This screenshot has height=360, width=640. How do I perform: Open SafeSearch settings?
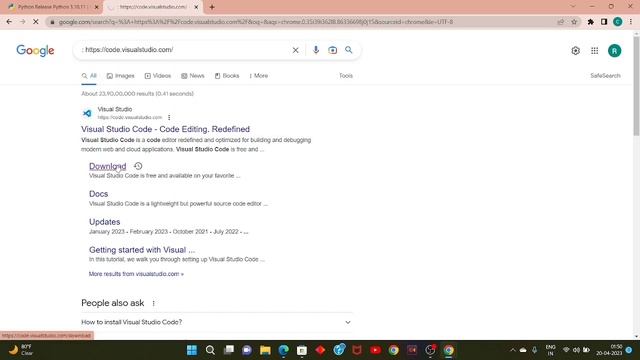(605, 76)
